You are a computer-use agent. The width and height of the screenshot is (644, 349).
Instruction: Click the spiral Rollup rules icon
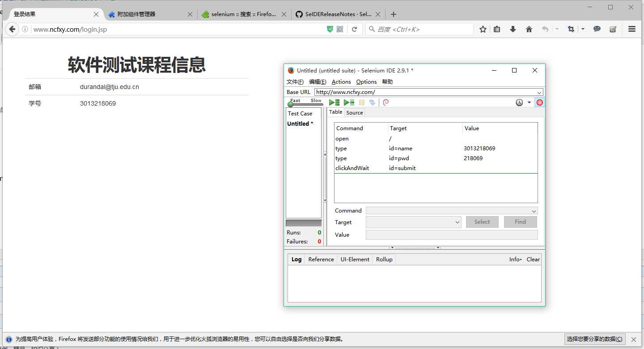tap(386, 102)
